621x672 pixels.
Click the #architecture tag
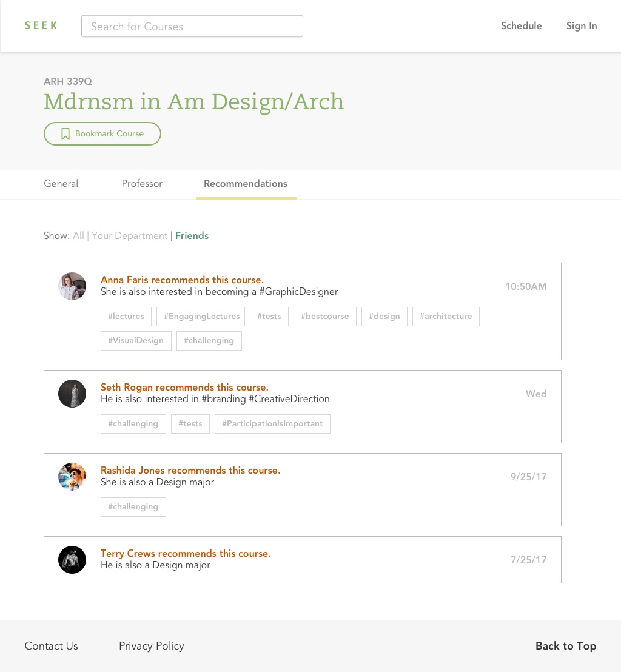[446, 316]
